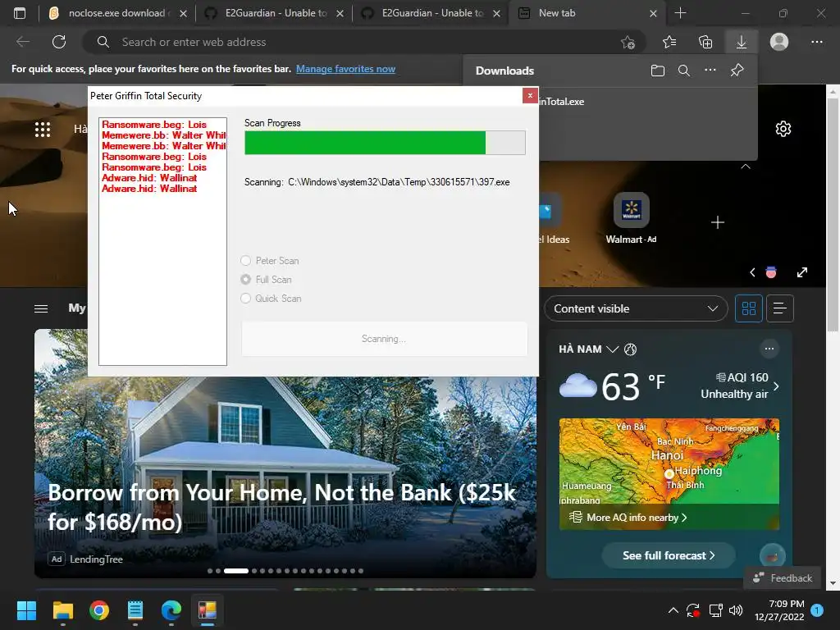Switch to second E2Guardian tab
840x630 pixels.
431,13
